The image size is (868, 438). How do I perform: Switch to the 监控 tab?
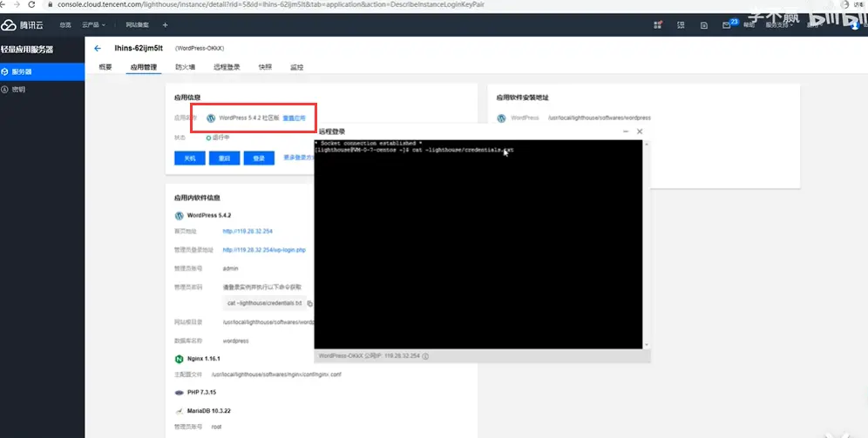click(296, 67)
